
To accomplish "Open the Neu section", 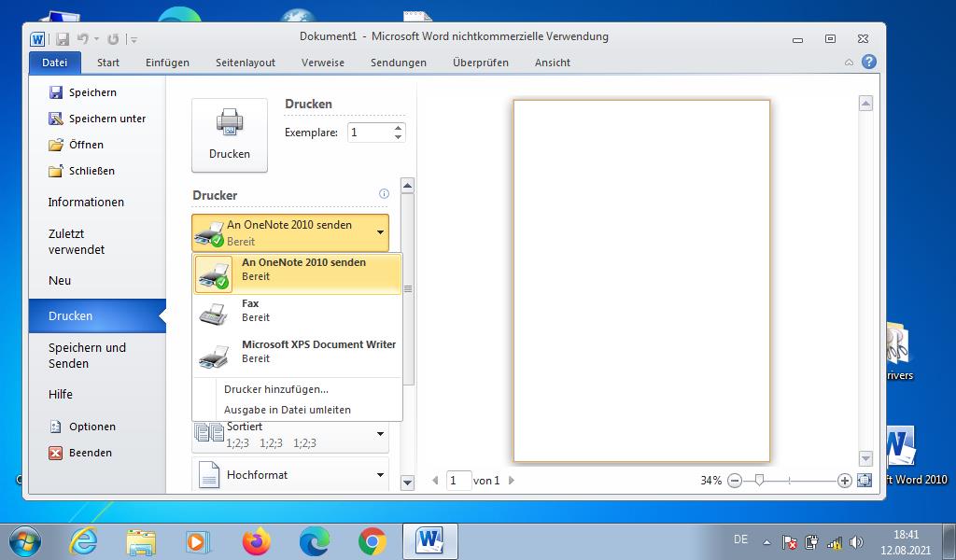I will point(60,280).
